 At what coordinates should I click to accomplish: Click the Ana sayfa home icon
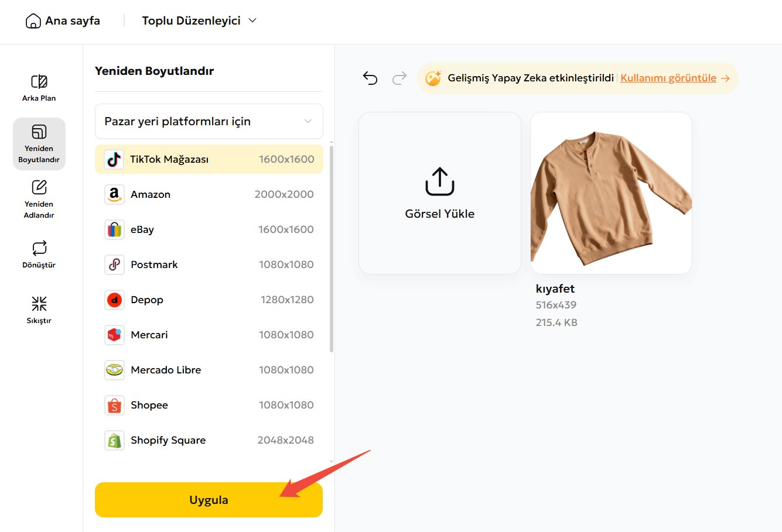(33, 21)
